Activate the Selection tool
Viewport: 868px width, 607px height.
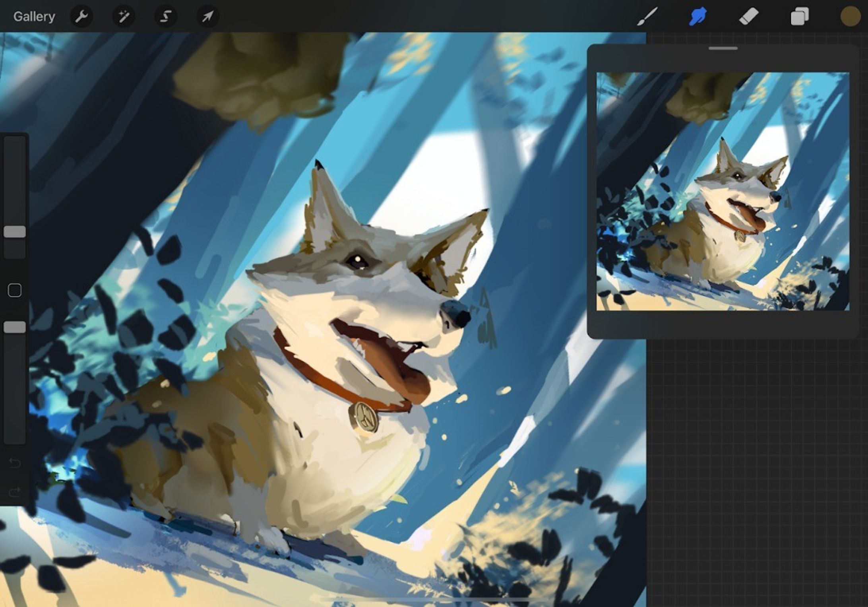tap(166, 17)
